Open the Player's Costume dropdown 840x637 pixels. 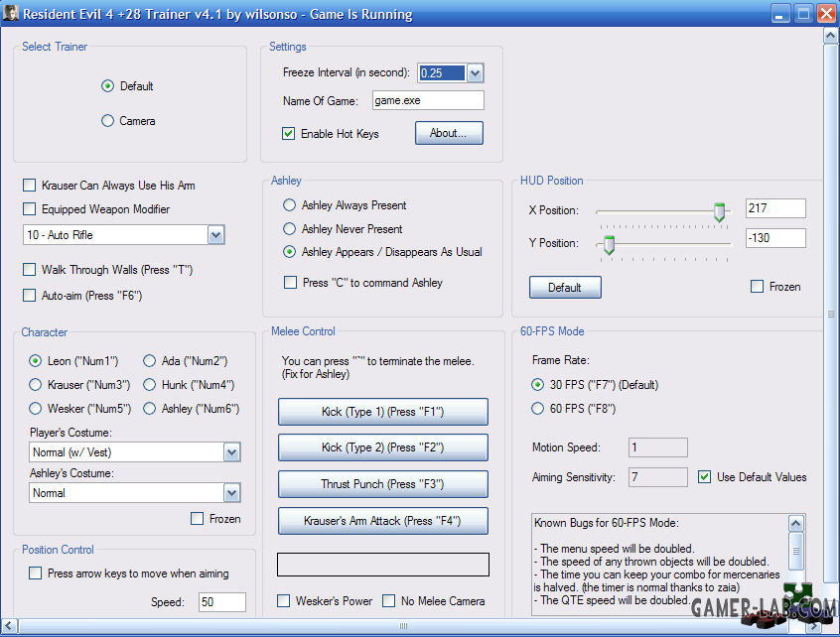pos(231,452)
